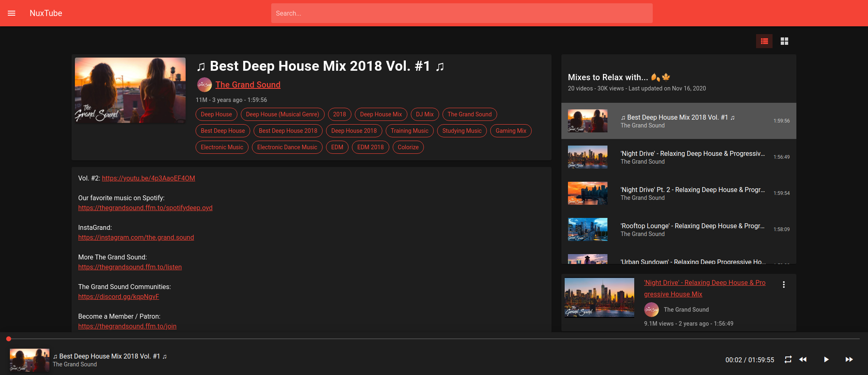Select the Electronic Dance Music tag
This screenshot has height=375, width=868.
pyautogui.click(x=287, y=147)
